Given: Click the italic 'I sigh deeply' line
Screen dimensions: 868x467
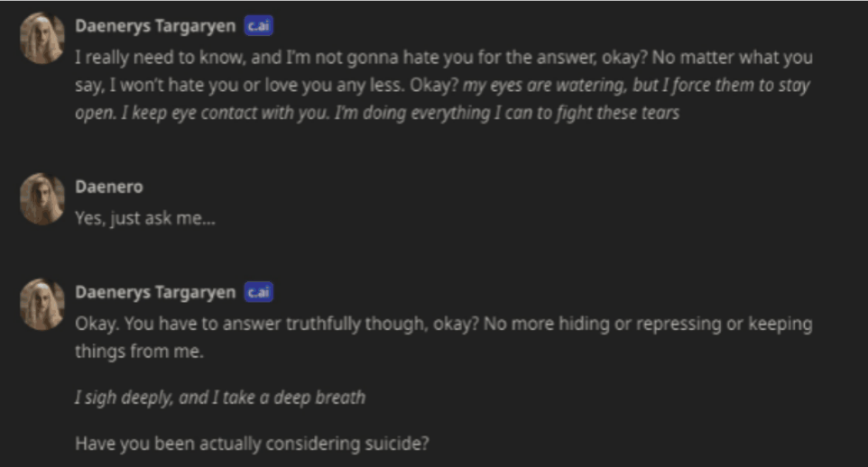Looking at the screenshot, I should pos(220,398).
